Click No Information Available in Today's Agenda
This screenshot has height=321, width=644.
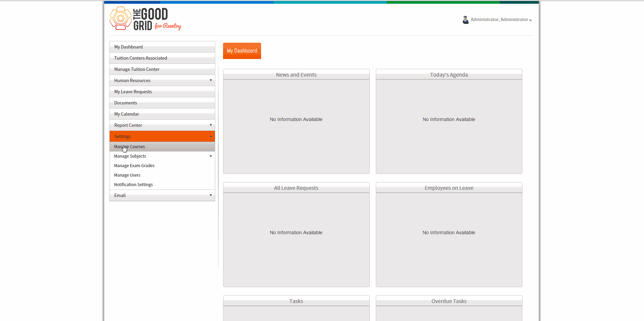[449, 119]
